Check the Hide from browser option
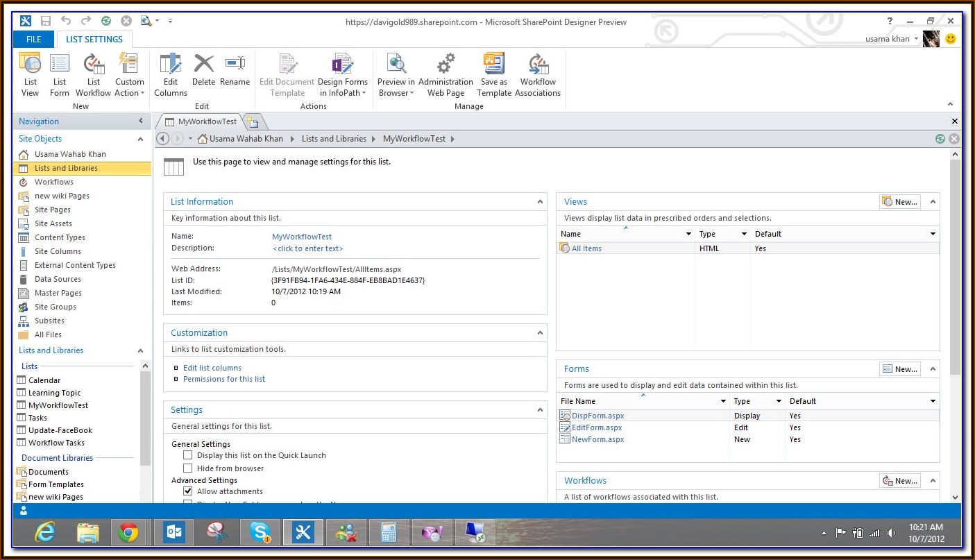The width and height of the screenshot is (975, 560). coord(188,468)
